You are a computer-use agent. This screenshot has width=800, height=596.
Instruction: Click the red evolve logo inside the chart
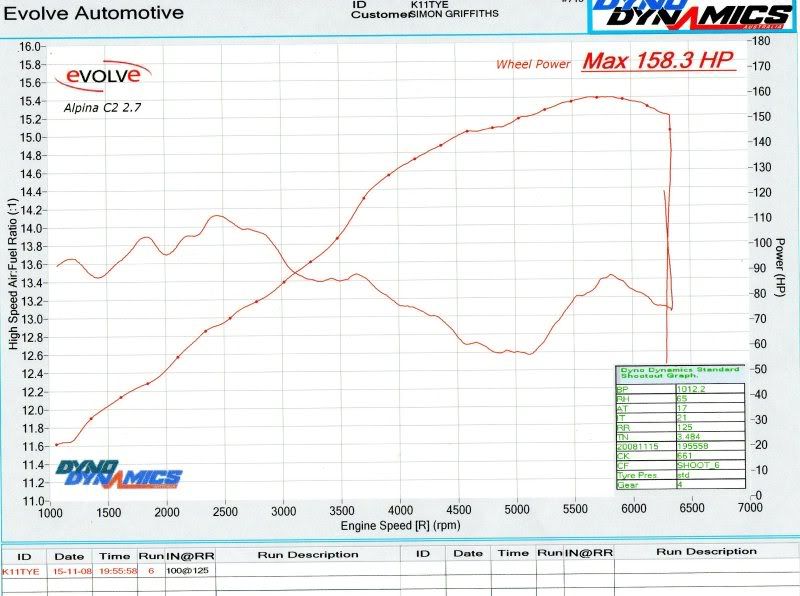pyautogui.click(x=107, y=74)
